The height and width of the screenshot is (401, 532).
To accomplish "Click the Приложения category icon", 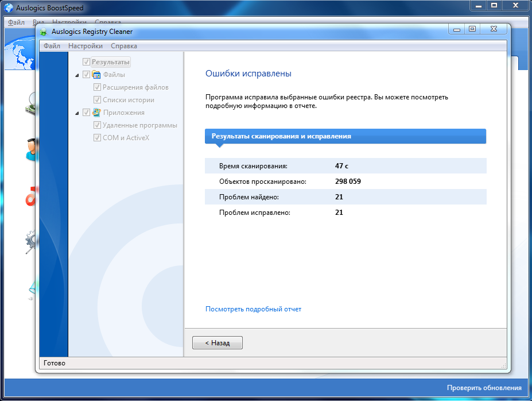I will point(96,113).
